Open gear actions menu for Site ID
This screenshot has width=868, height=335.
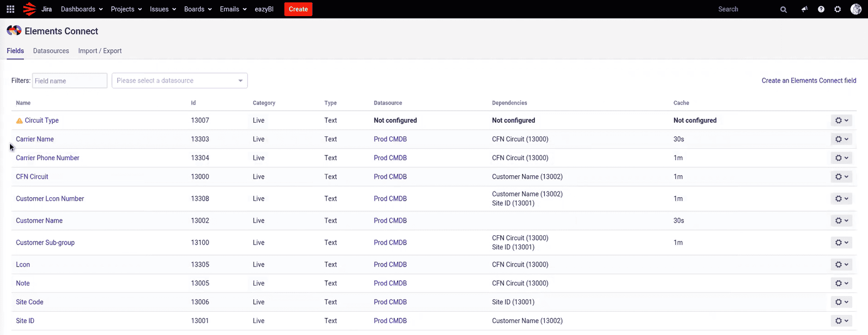pyautogui.click(x=841, y=321)
